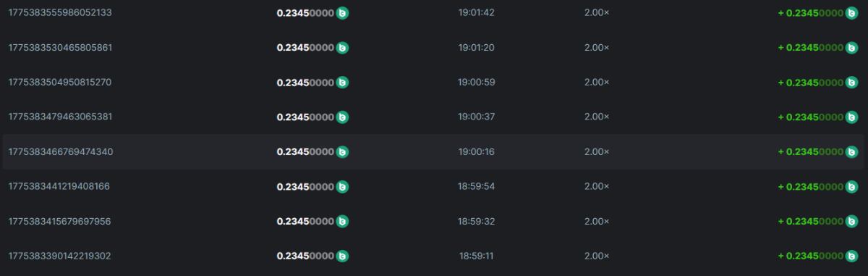
Task: Click the green coin icon in the 19:01:42 bet amount
Action: (x=343, y=13)
